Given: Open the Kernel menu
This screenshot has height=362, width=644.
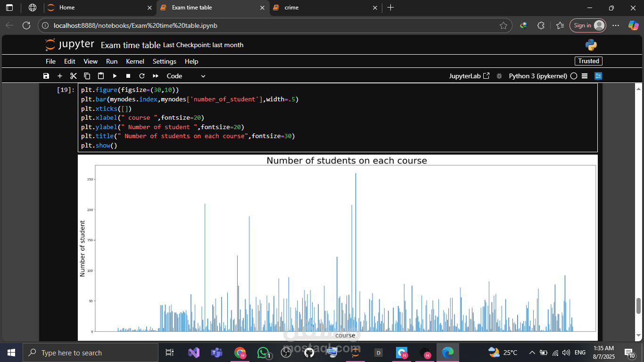Looking at the screenshot, I should pyautogui.click(x=135, y=61).
